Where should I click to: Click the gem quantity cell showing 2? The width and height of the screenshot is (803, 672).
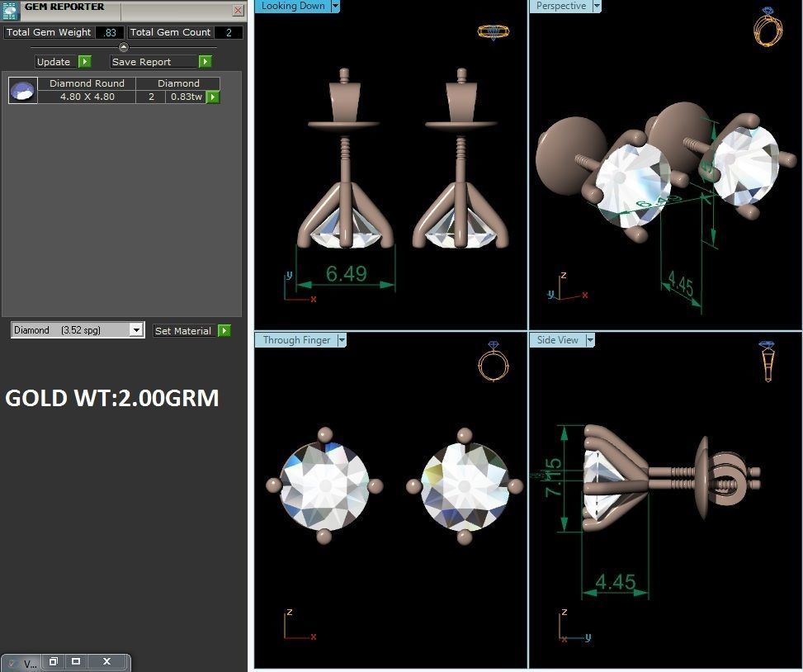coord(150,97)
